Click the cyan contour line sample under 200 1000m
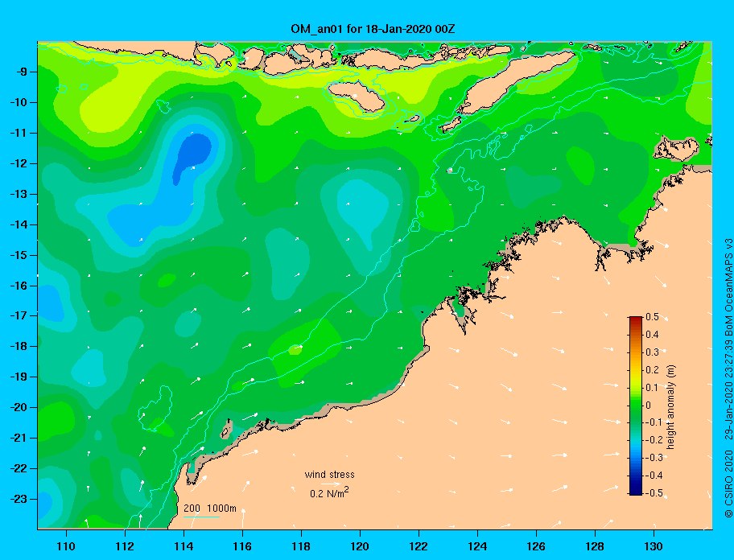 [201, 517]
